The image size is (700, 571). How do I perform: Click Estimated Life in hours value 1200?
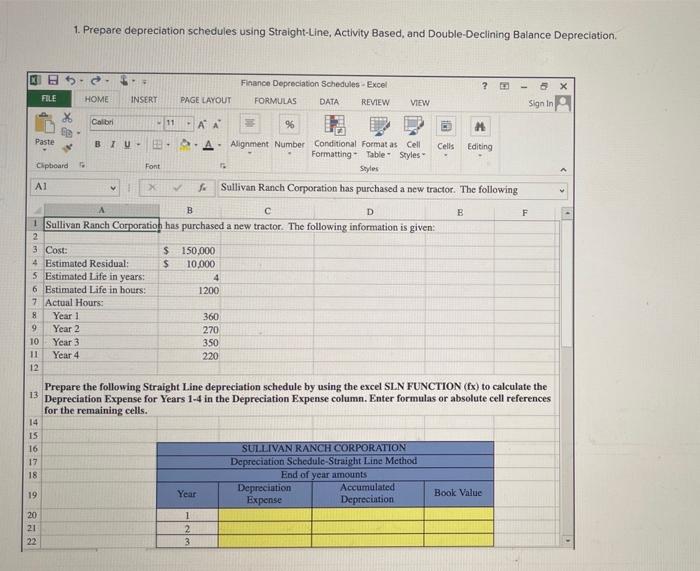[189, 290]
